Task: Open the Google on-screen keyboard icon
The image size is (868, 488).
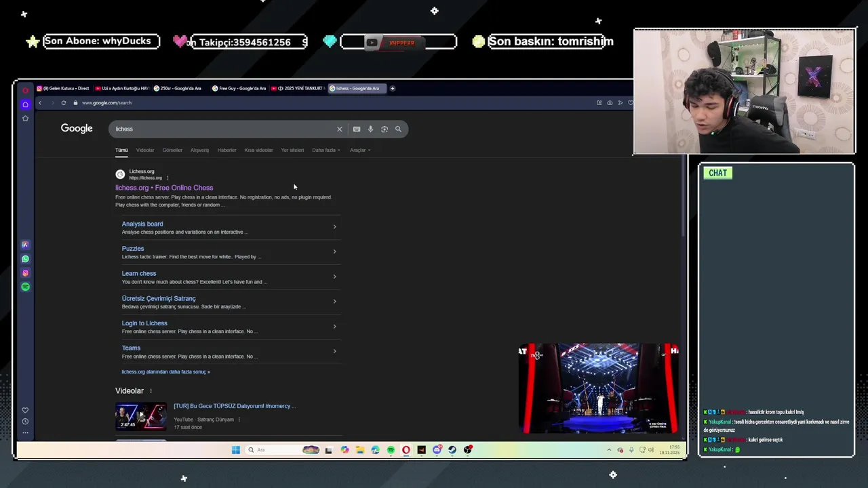Action: pos(357,129)
